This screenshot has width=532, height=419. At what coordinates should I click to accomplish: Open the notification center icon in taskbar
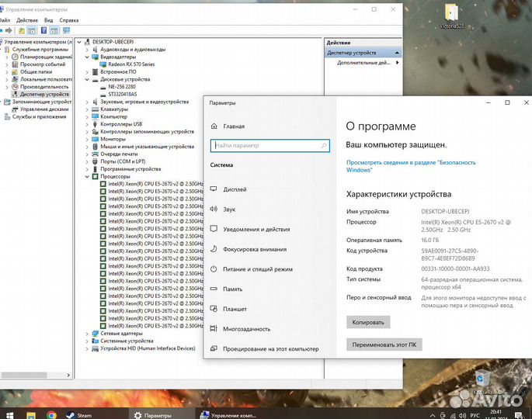(x=519, y=415)
